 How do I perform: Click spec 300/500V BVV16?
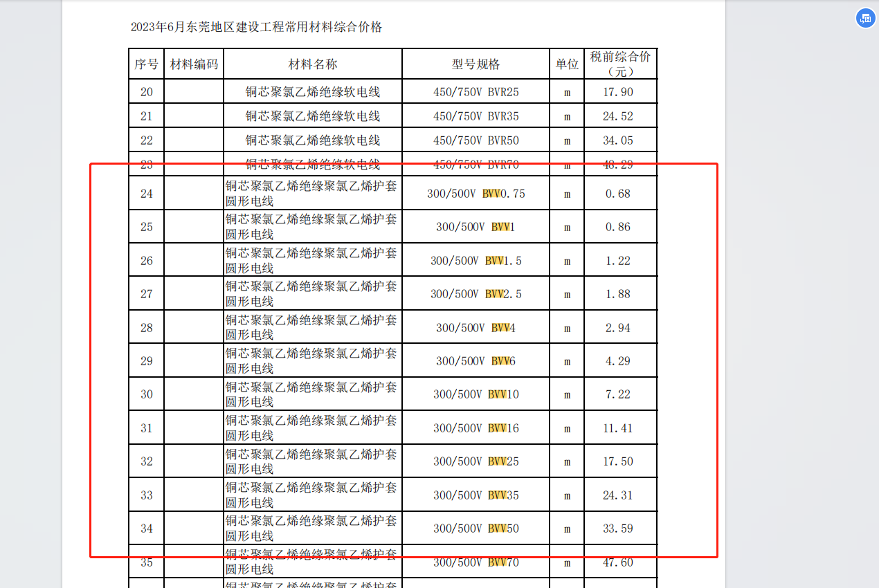tap(475, 428)
